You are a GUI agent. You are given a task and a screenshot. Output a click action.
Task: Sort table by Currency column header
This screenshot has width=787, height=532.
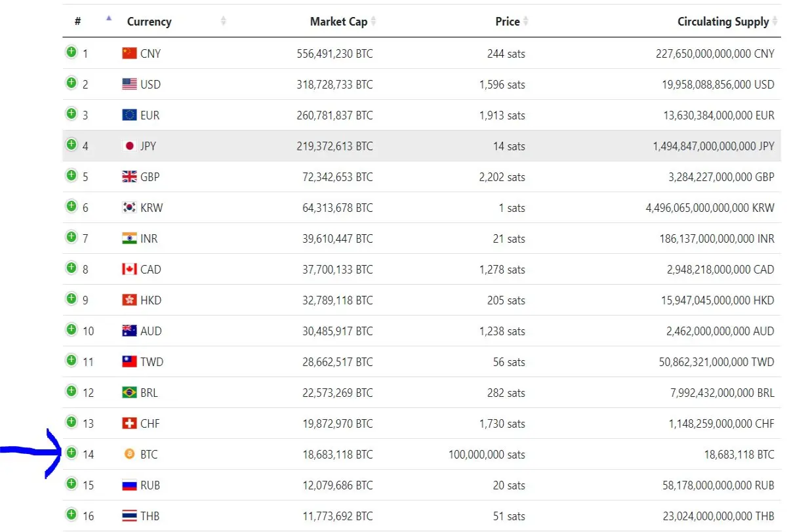coord(149,22)
